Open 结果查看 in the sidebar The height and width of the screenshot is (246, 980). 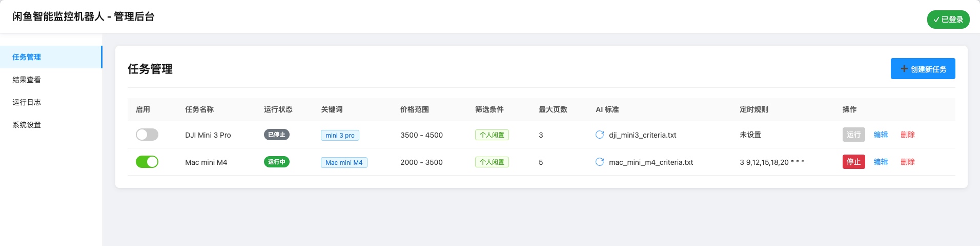point(51,80)
